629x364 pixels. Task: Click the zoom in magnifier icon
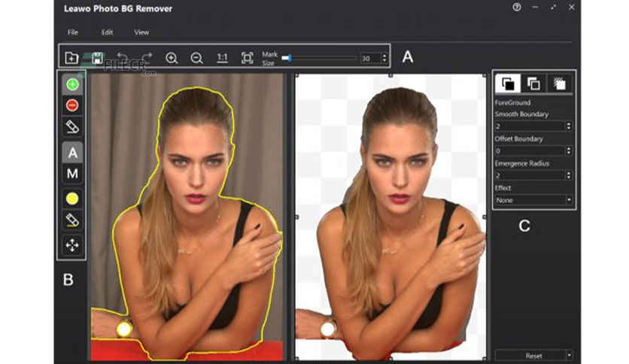click(172, 58)
